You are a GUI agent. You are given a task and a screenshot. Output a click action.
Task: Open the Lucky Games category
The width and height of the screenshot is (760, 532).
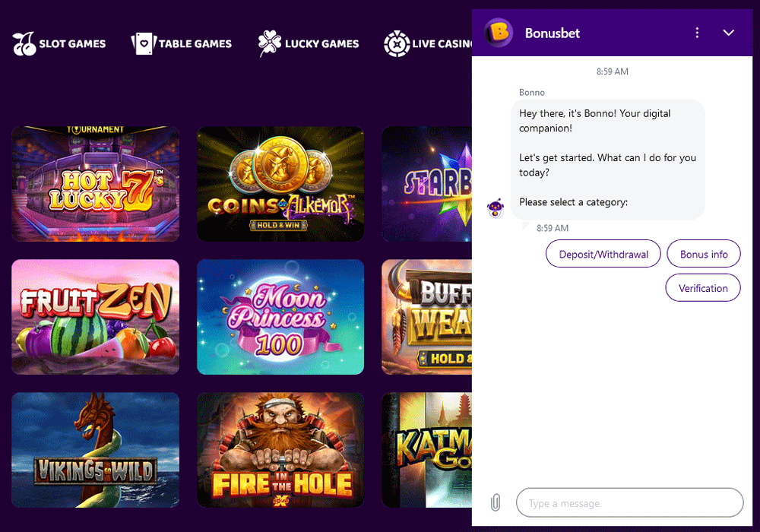click(309, 43)
